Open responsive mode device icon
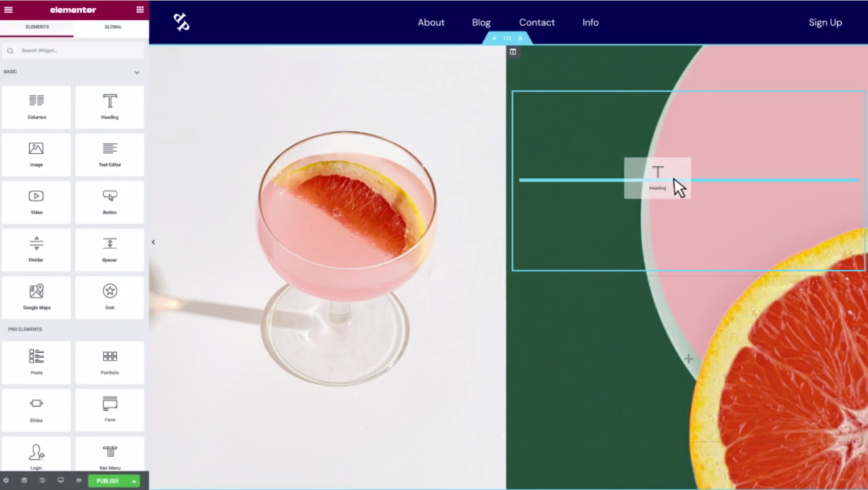Image resolution: width=868 pixels, height=490 pixels. [x=61, y=480]
